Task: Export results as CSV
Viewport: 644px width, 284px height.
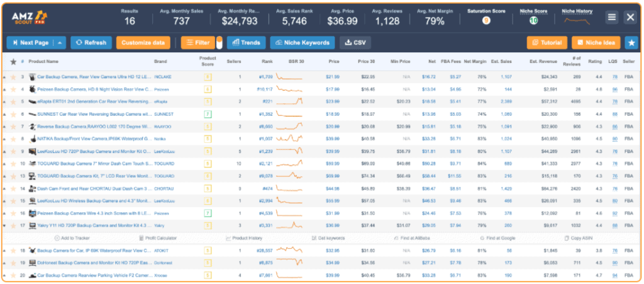Action: click(355, 43)
